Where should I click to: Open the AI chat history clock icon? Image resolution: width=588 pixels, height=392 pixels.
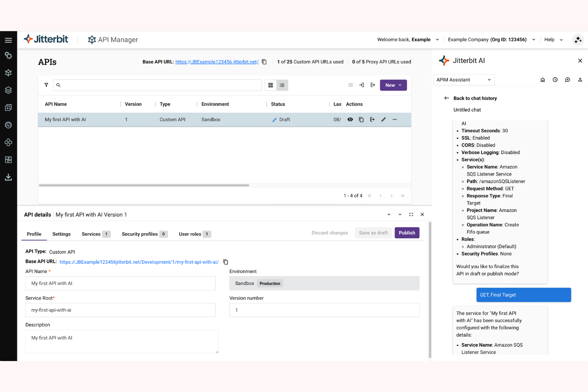point(555,80)
